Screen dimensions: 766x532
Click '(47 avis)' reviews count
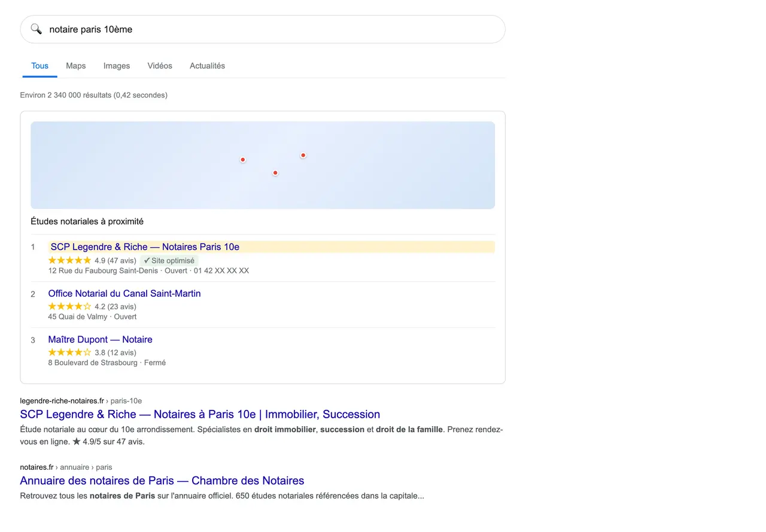coord(122,261)
